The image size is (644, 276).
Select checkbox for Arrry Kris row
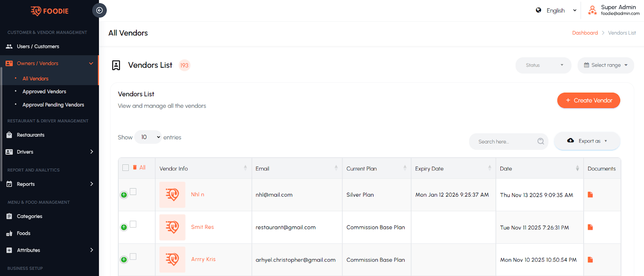coord(133,257)
